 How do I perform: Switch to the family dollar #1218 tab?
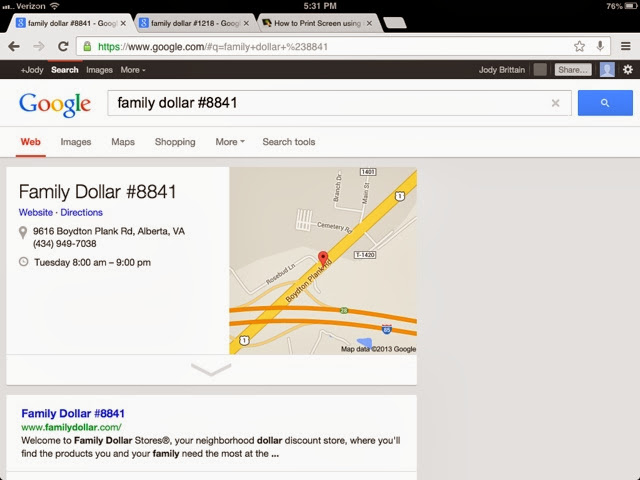coord(194,23)
